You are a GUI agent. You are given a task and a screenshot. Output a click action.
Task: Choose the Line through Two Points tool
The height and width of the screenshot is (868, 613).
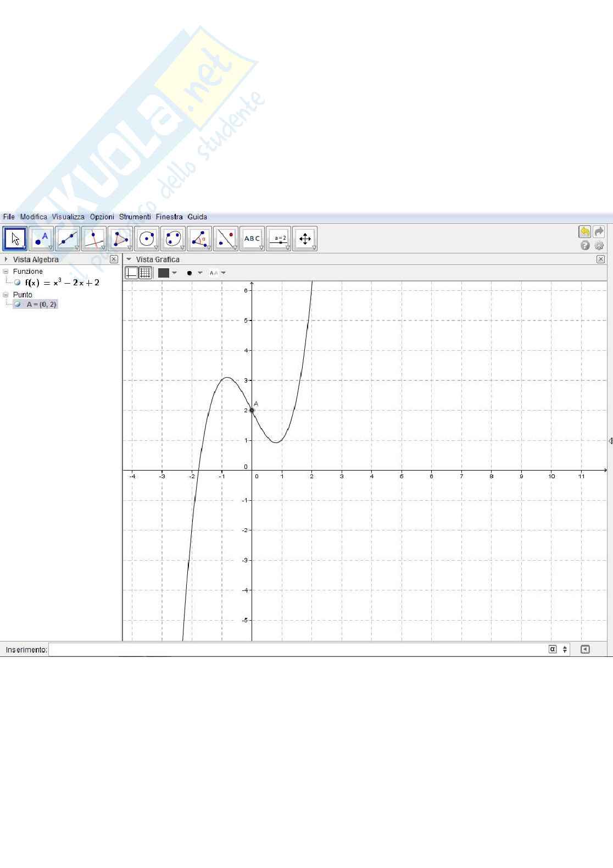(68, 239)
